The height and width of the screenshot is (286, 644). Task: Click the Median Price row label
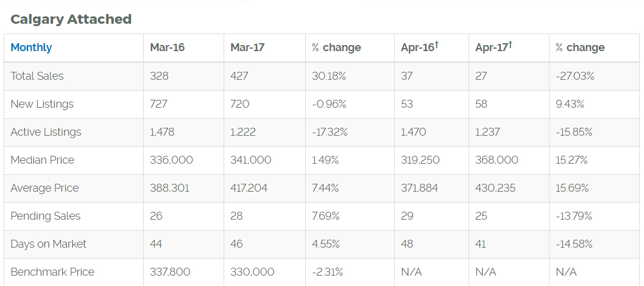[42, 160]
